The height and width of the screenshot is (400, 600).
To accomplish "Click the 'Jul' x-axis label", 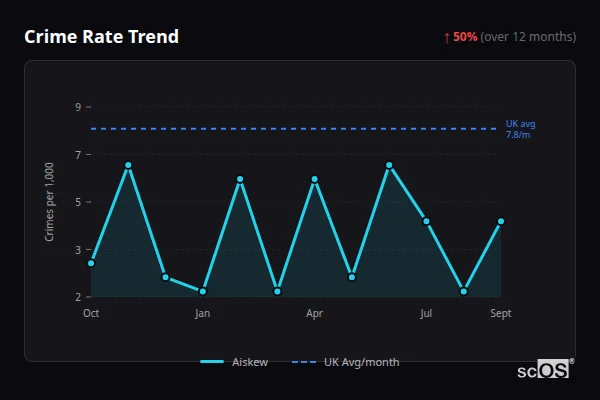I will 426,313.
